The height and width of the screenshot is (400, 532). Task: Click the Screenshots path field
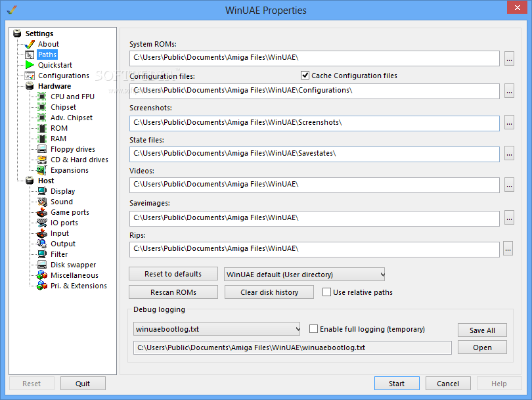pyautogui.click(x=314, y=123)
